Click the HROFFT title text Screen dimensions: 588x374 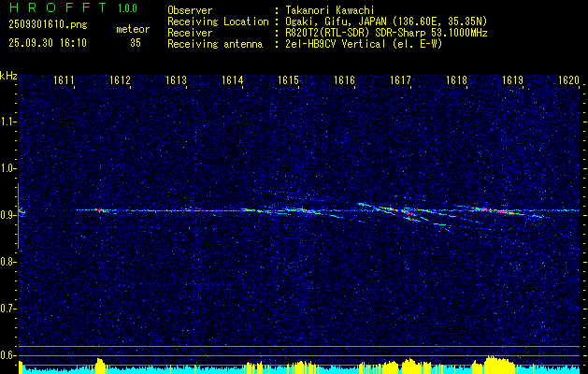click(58, 7)
